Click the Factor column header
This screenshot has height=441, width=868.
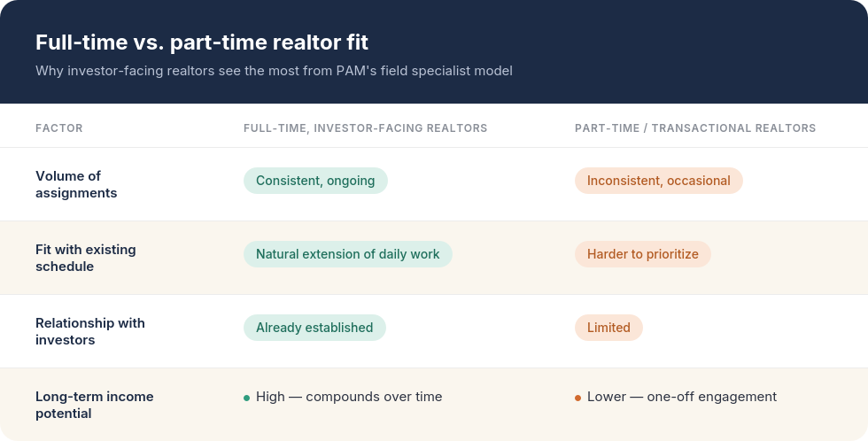click(x=59, y=128)
